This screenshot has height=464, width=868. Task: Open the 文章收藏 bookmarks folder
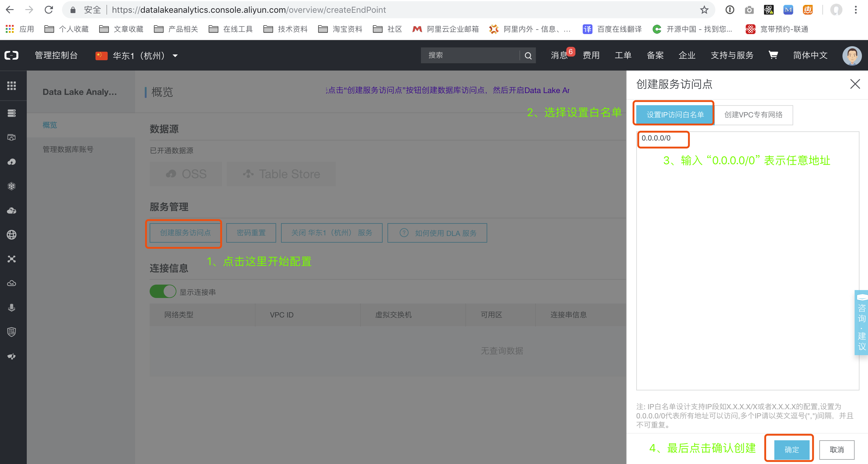[x=121, y=29]
